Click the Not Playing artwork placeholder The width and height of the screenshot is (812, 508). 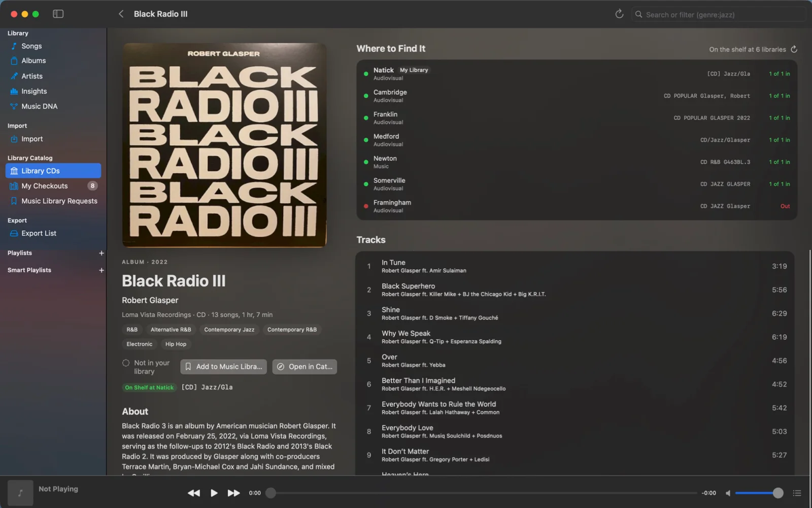click(x=20, y=493)
